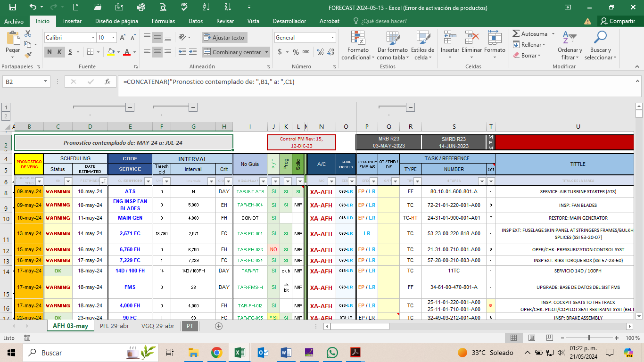Open the Status column filter dropdown

point(67,181)
